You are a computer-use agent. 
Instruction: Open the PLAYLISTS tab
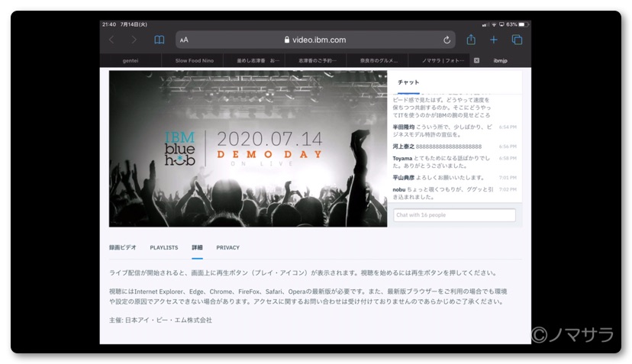pos(163,247)
